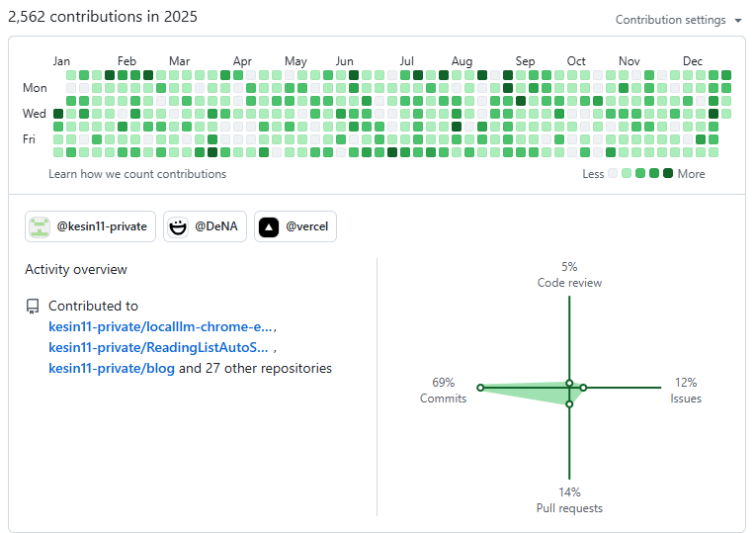
Task: Click the repository icon beside Contributed to
Action: 33,307
